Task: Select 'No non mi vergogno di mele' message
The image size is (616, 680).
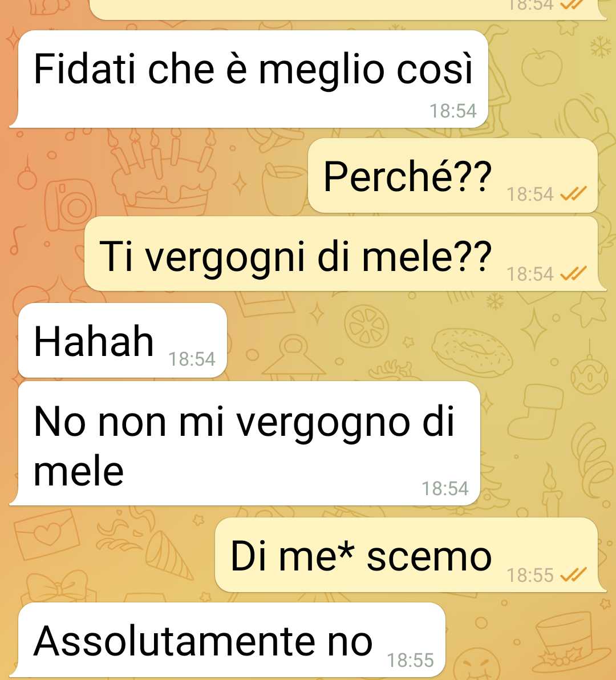Action: point(245,443)
